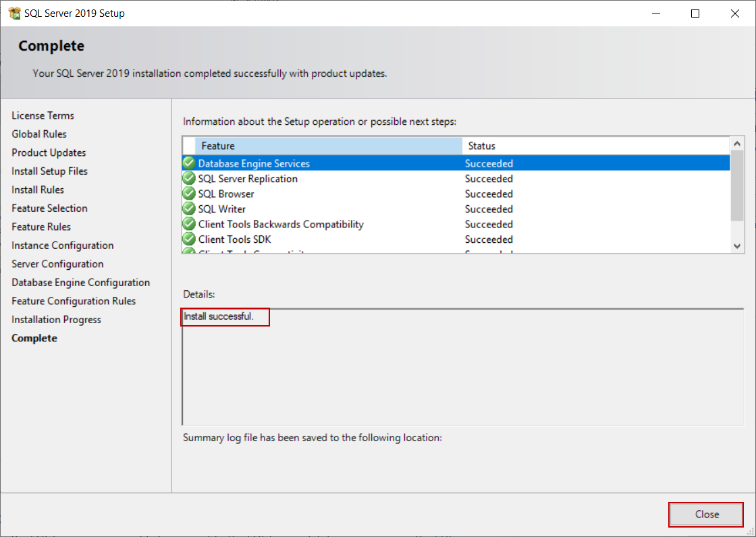756x537 pixels.
Task: Click the check icon beside SQL Browser
Action: pyautogui.click(x=188, y=194)
